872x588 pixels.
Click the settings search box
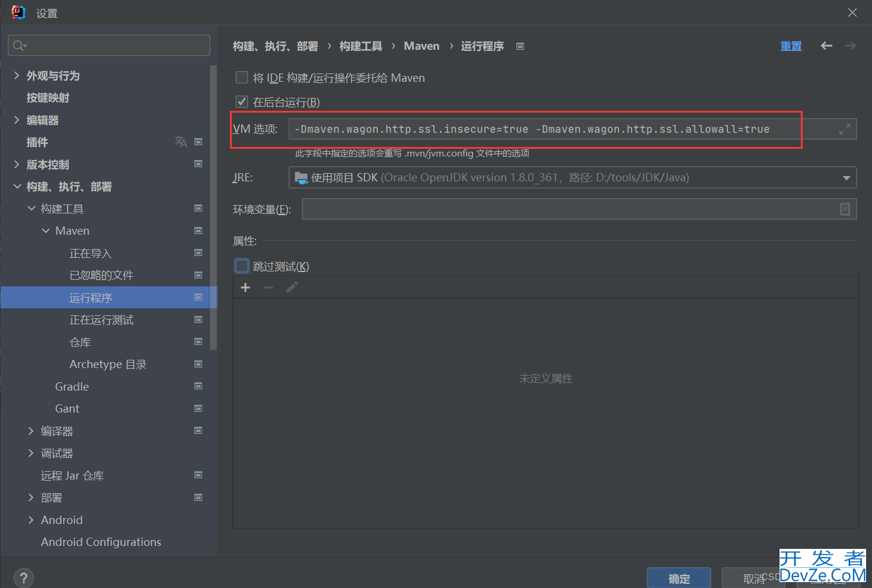[x=109, y=46]
